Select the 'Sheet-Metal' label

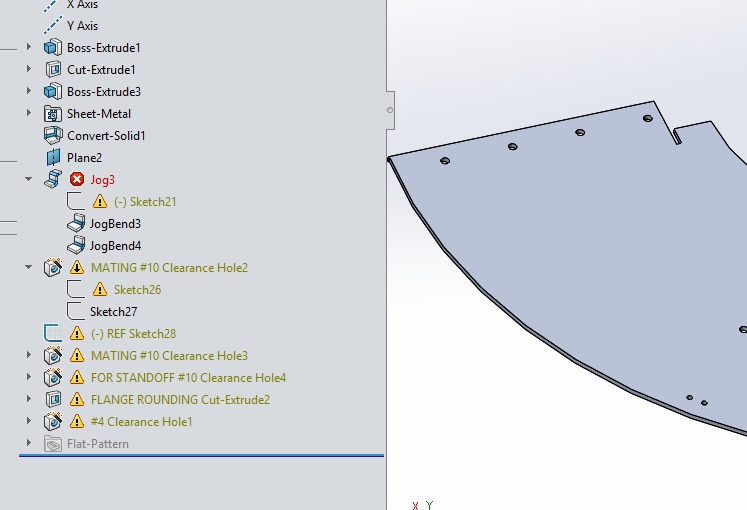click(x=99, y=114)
